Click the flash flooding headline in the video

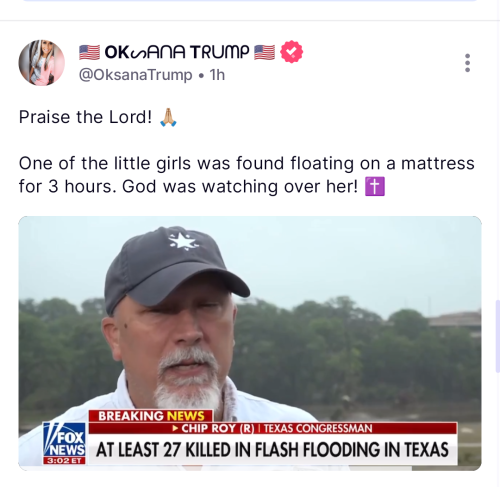(x=272, y=450)
